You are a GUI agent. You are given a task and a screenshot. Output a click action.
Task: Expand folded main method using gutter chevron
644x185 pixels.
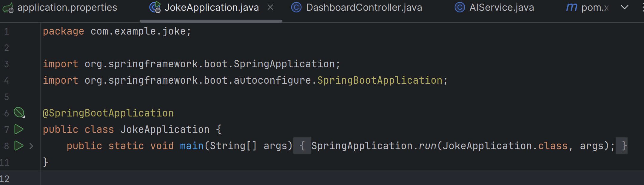click(31, 146)
